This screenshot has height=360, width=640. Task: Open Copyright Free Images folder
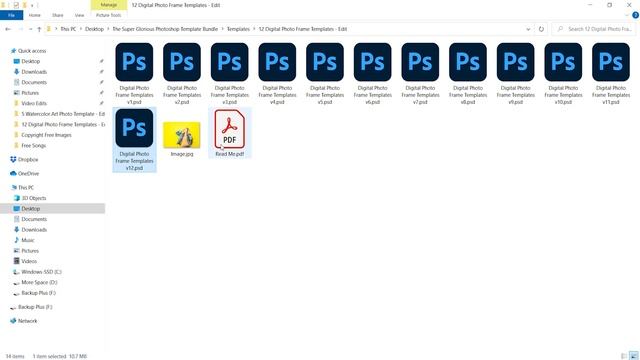[46, 135]
